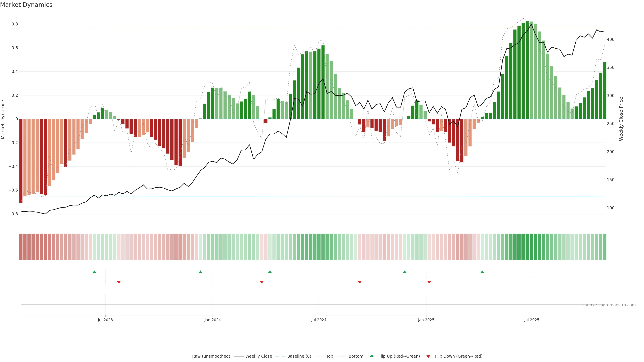Click the first green Flip Up marker before Jul 2023
Screen dimensions: 644x362
(94, 272)
